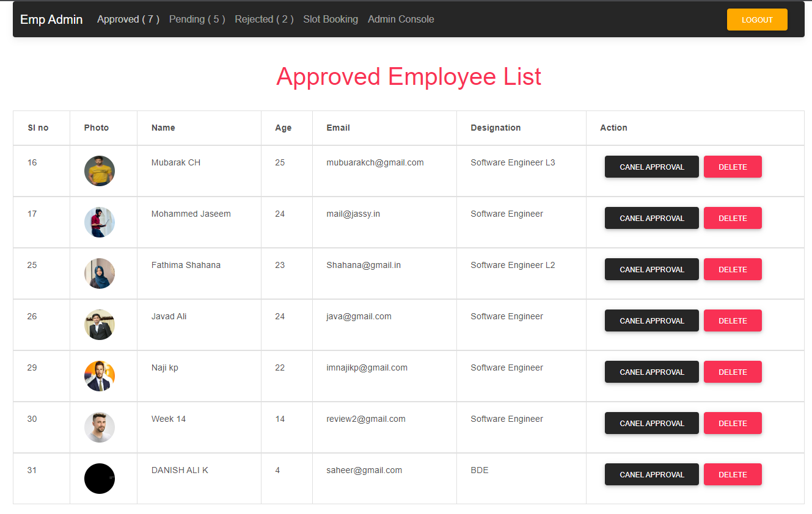Open the Slot Booking section
This screenshot has height=514, width=812.
click(x=331, y=19)
